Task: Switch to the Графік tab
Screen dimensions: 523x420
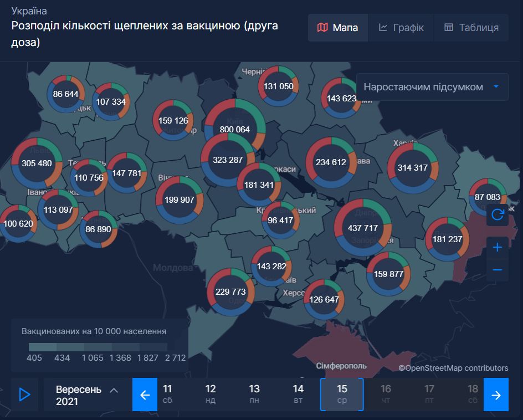Action: (x=401, y=28)
